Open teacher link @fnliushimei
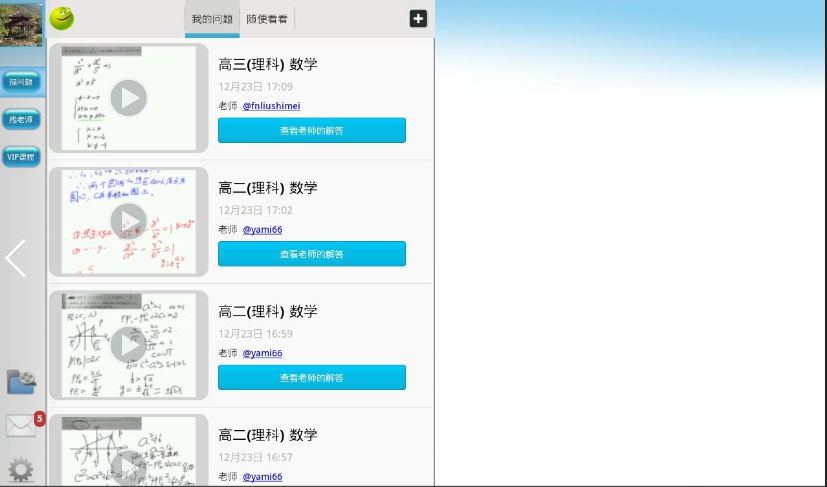 tap(272, 106)
